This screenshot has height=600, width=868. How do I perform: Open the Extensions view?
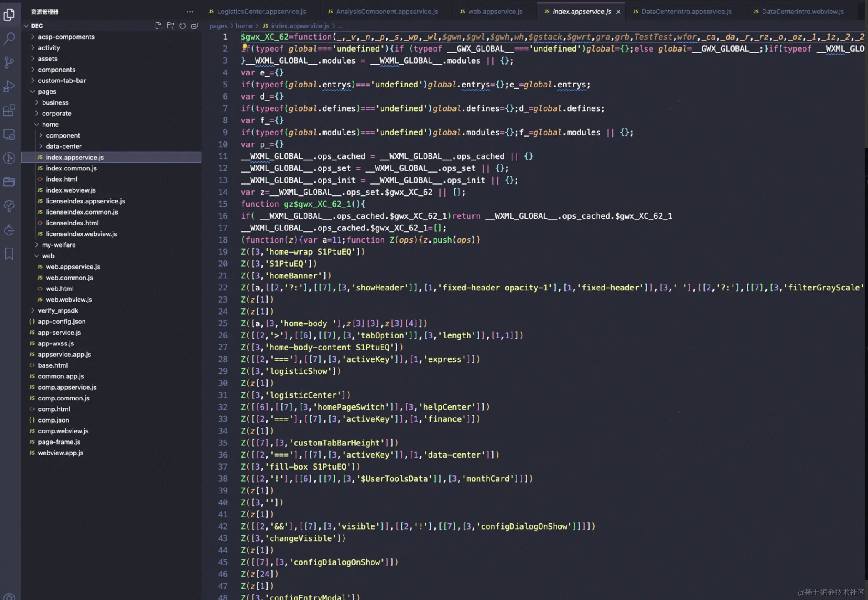point(9,110)
